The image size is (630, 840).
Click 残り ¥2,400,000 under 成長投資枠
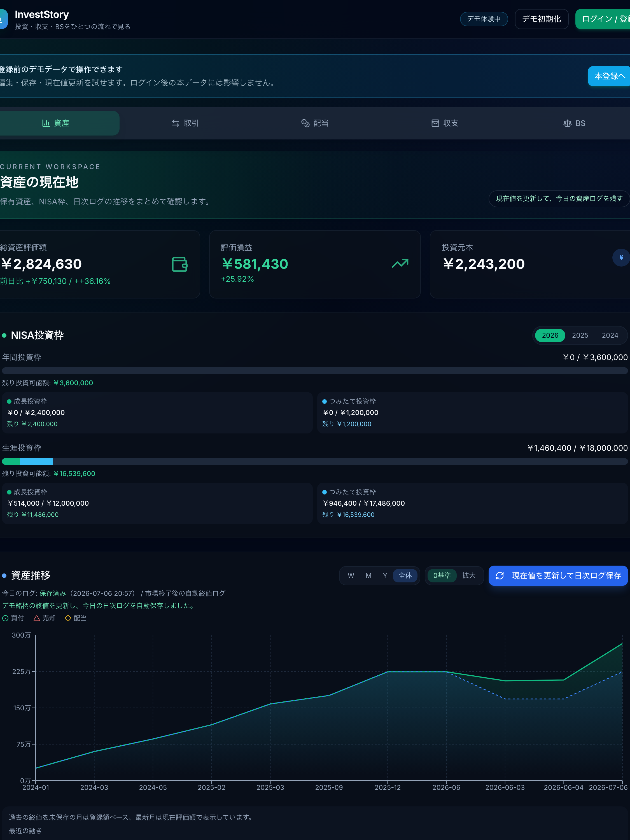click(32, 424)
